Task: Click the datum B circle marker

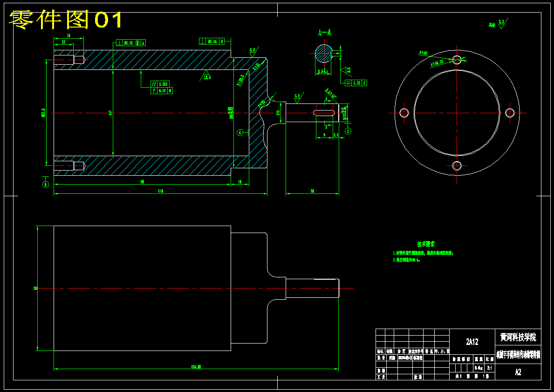Action: (x=46, y=184)
